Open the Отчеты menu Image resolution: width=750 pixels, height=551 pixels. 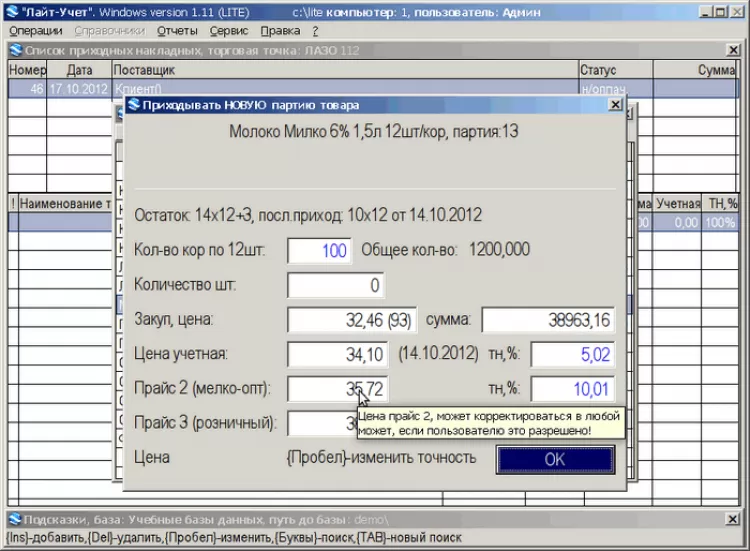click(177, 31)
